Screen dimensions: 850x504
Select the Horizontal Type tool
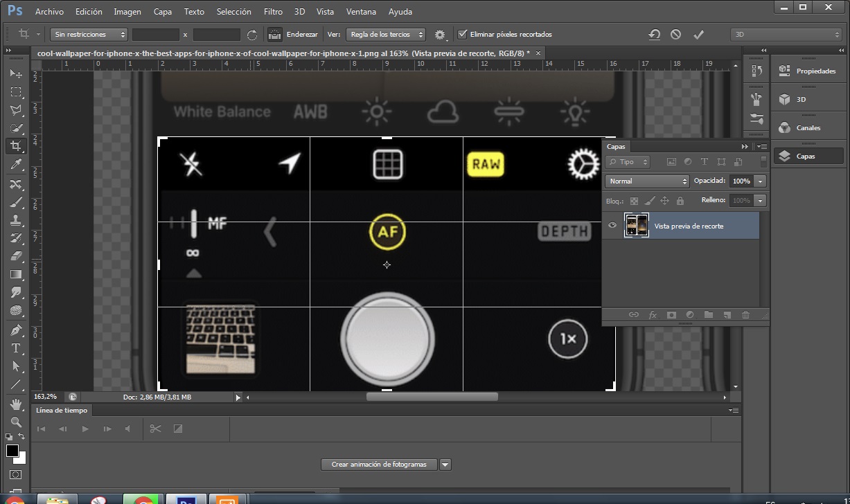15,348
